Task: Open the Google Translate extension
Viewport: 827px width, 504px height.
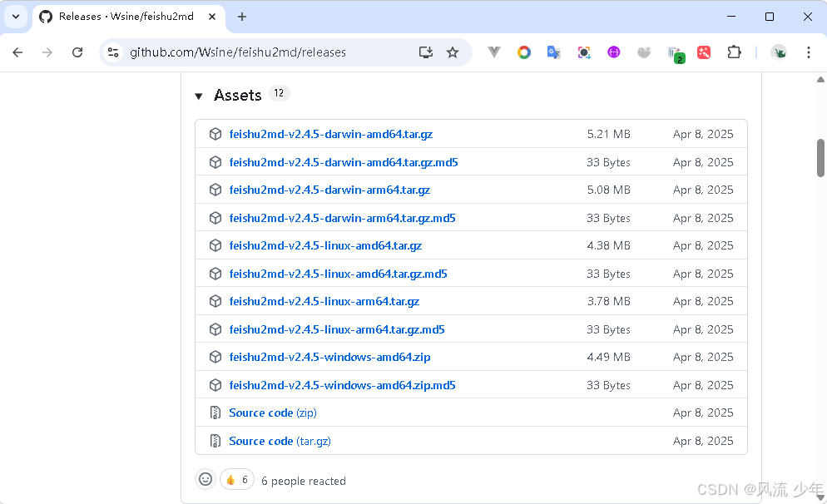Action: 553,52
